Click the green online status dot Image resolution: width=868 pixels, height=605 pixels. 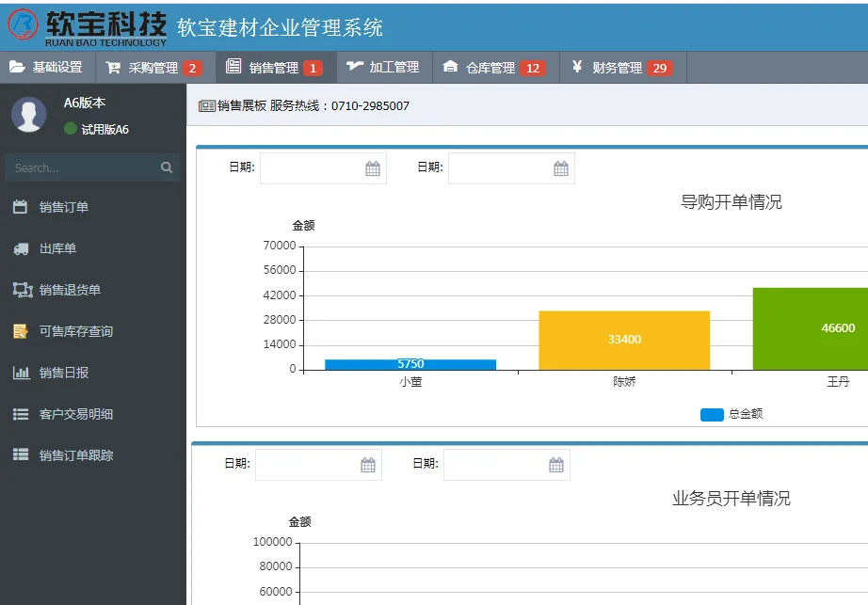click(71, 129)
